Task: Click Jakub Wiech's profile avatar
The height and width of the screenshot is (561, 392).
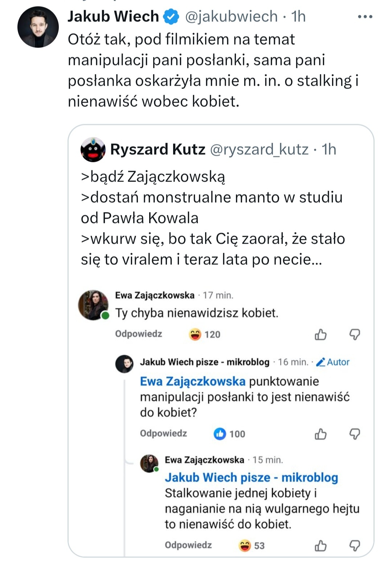Action: click(x=38, y=27)
